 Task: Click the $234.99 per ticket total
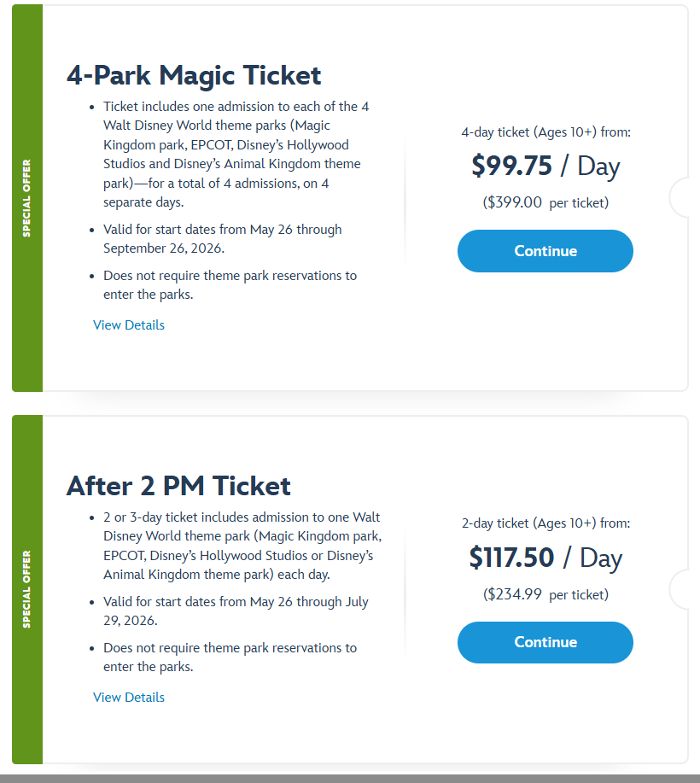[x=545, y=594]
